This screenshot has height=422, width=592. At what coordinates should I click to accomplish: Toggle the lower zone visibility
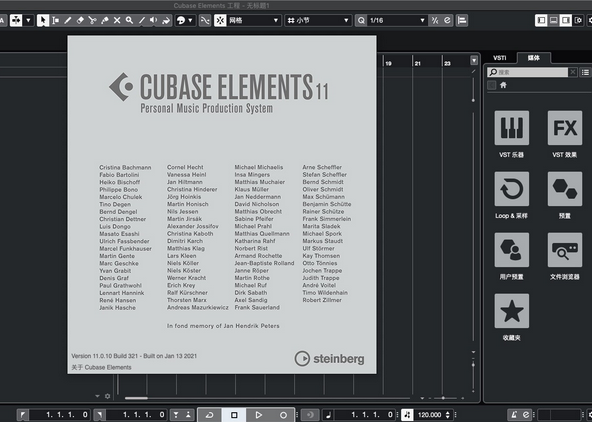553,20
